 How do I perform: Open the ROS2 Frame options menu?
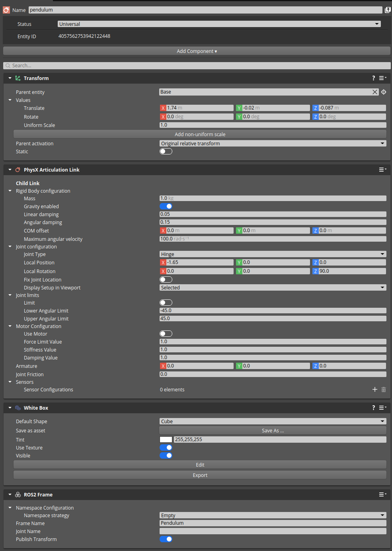click(x=382, y=494)
